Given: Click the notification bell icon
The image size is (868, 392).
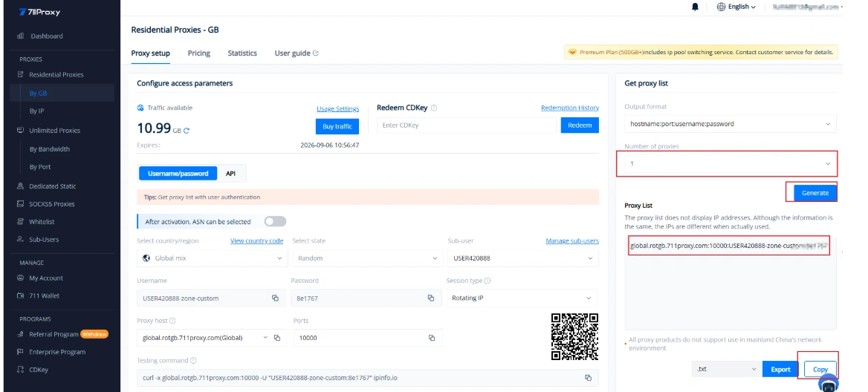Looking at the screenshot, I should point(696,7).
